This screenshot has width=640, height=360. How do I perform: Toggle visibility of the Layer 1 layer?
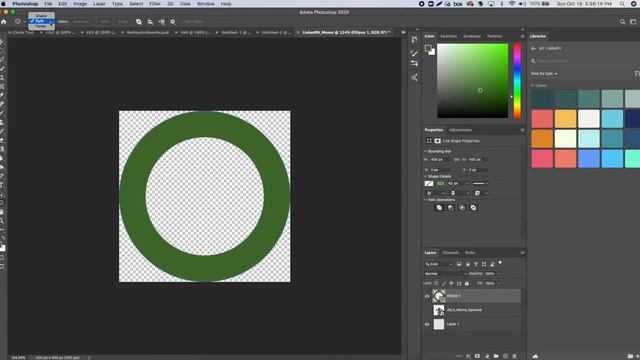click(x=427, y=324)
